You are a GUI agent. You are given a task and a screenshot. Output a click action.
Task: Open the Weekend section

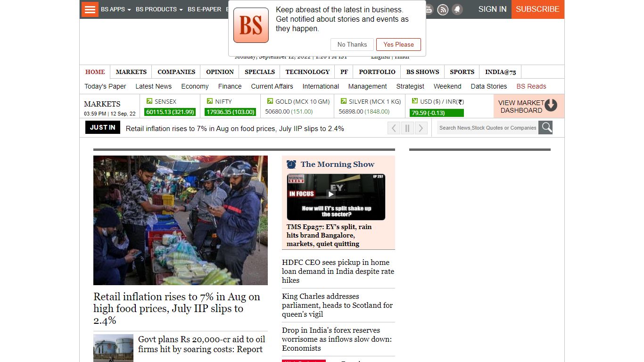pyautogui.click(x=447, y=86)
